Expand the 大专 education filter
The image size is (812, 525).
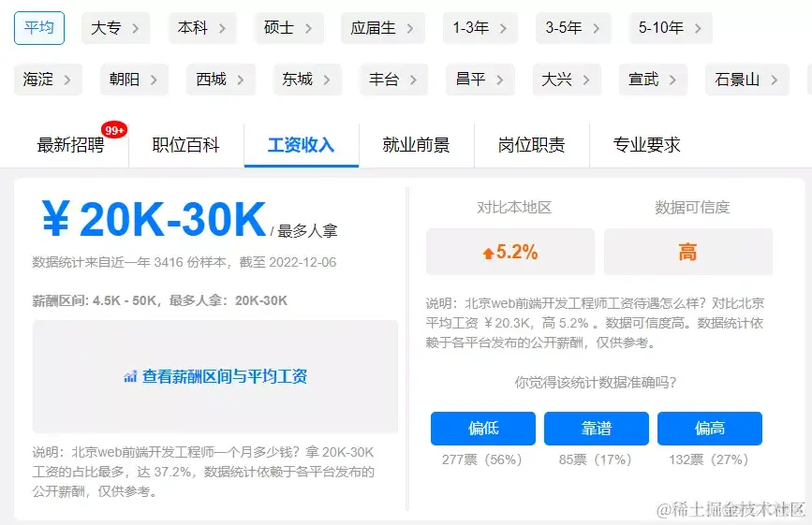[x=115, y=28]
